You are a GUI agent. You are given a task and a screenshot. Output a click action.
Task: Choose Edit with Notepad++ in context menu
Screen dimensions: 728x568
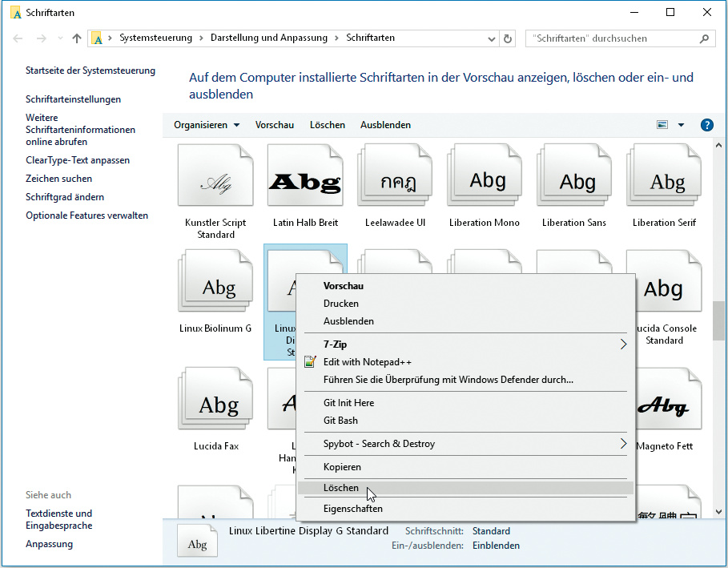tap(367, 362)
